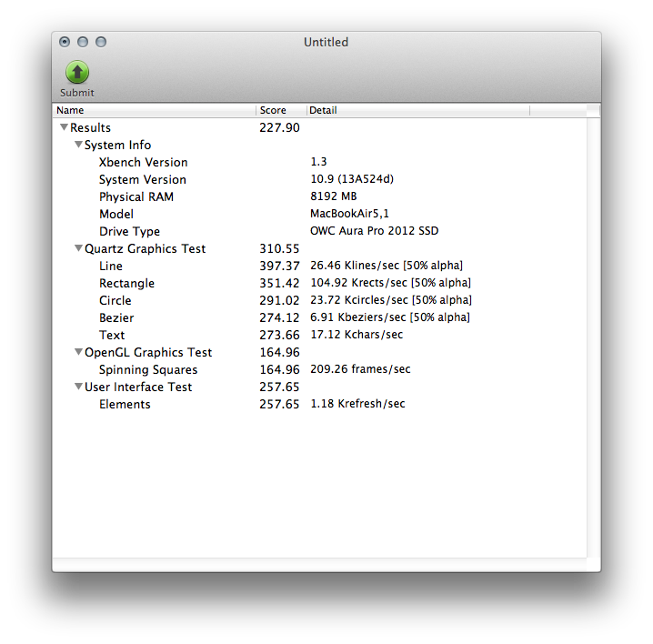Image resolution: width=653 pixels, height=644 pixels.
Task: Collapse the System Info section
Action: coord(78,146)
